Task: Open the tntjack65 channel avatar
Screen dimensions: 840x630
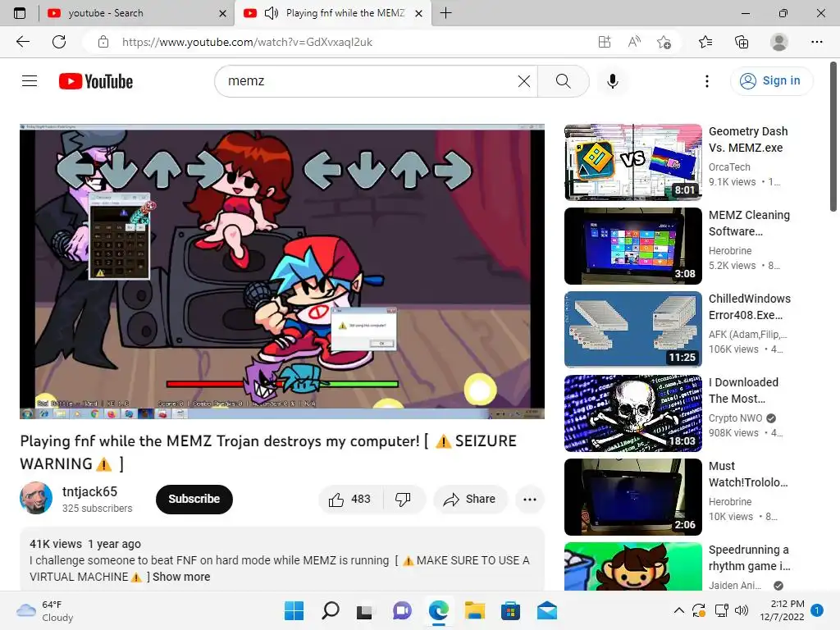Action: [36, 498]
